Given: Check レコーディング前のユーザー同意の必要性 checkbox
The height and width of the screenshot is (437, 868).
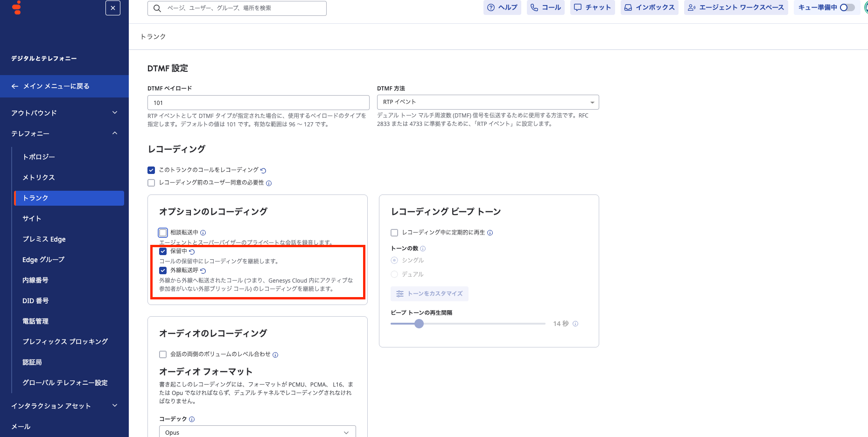Looking at the screenshot, I should point(151,183).
